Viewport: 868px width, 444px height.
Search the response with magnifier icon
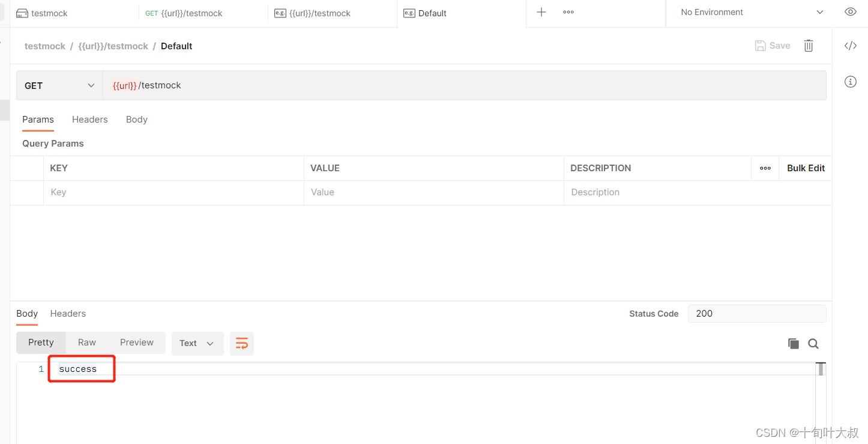[813, 344]
